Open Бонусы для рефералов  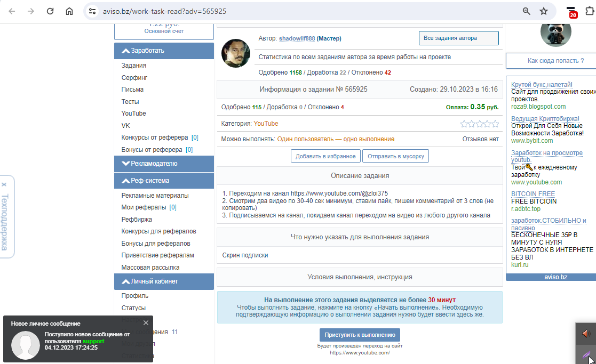click(156, 244)
